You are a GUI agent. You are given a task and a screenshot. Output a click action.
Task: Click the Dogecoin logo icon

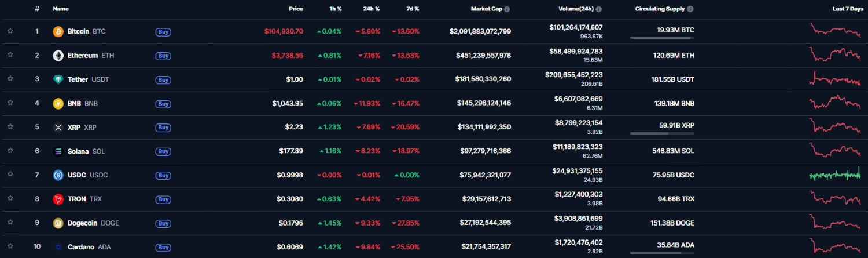point(58,223)
